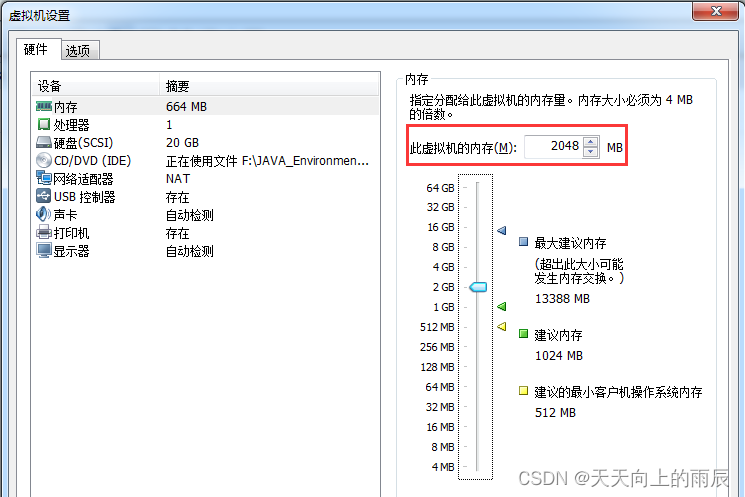
Task: Click the 664 MB summary value
Action: (x=186, y=106)
